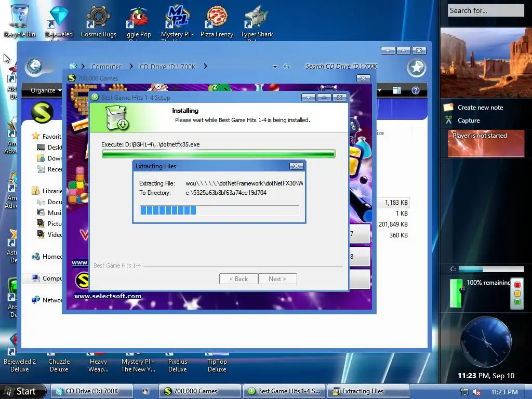
Task: Click the installer box icon in Setup header
Action: pos(116,117)
